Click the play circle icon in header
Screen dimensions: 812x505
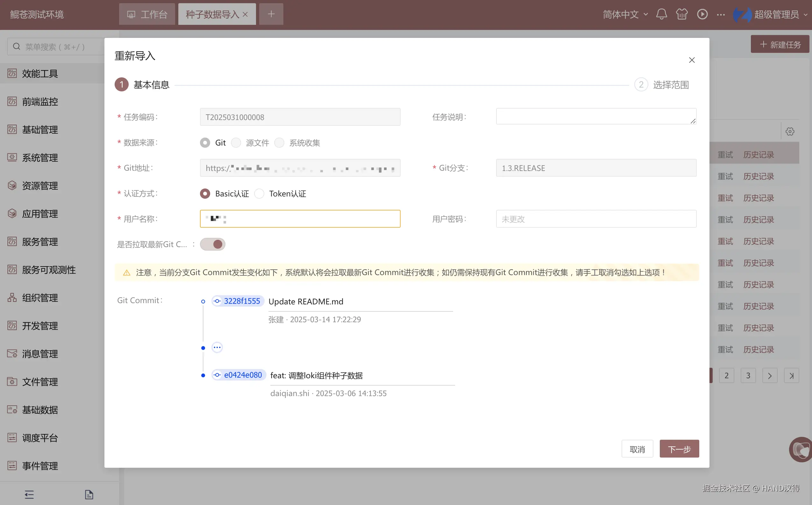702,14
